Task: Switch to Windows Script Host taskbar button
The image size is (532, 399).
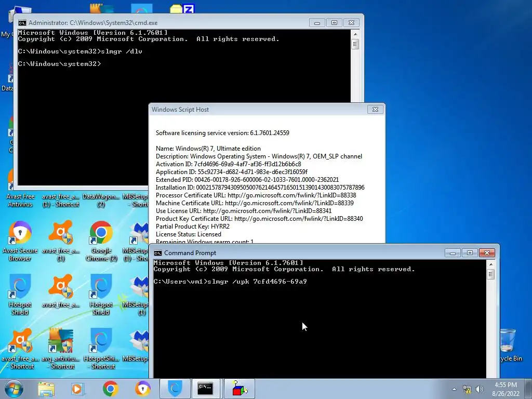Action: (x=240, y=389)
